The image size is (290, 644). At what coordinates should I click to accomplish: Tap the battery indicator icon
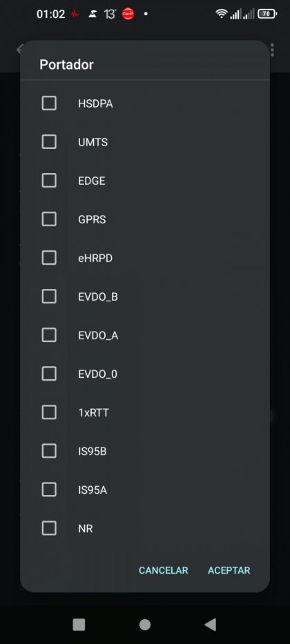[267, 14]
